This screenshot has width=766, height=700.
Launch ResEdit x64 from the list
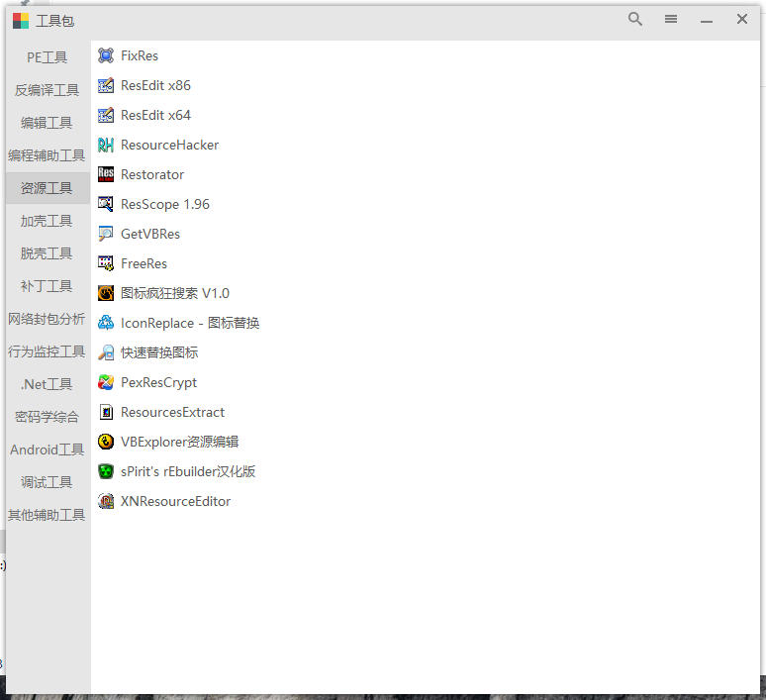[x=155, y=115]
